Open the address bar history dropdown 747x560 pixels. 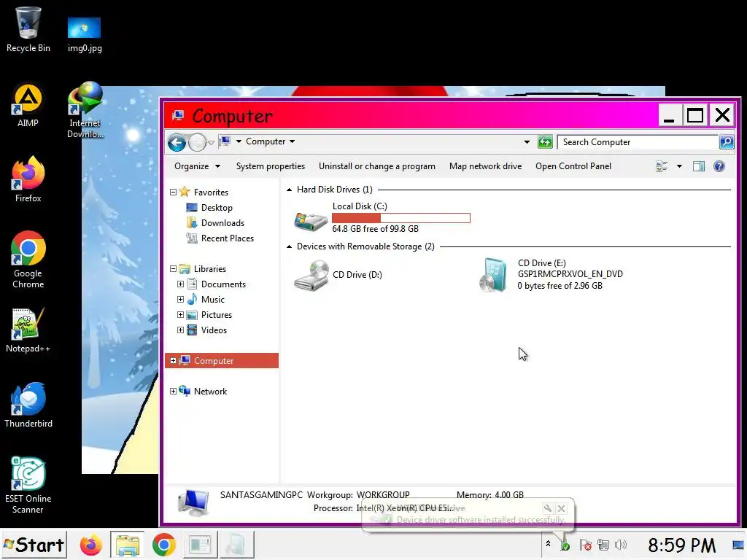tap(527, 142)
